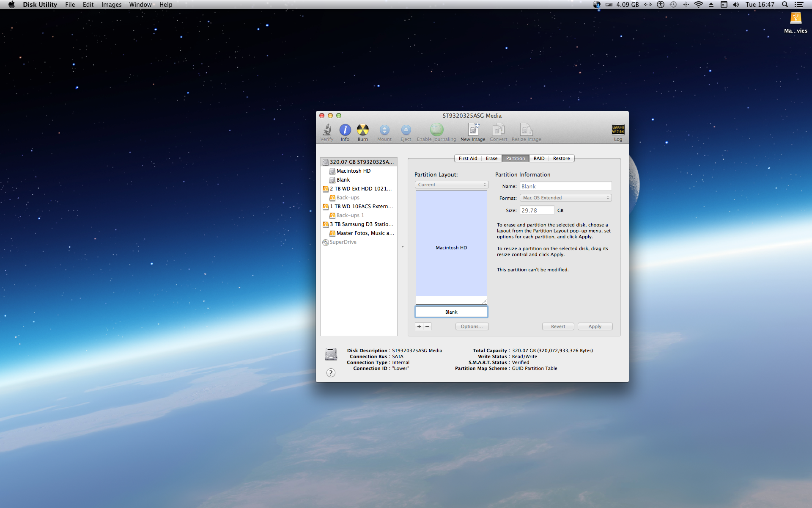812x508 pixels.
Task: Select Macintosh HD volume in sidebar
Action: (359, 171)
